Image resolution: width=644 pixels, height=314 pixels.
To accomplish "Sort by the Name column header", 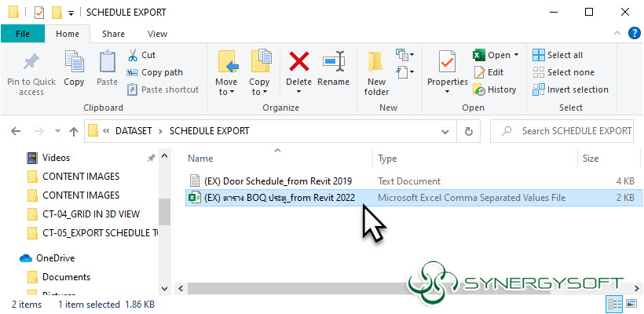I will pyautogui.click(x=200, y=159).
